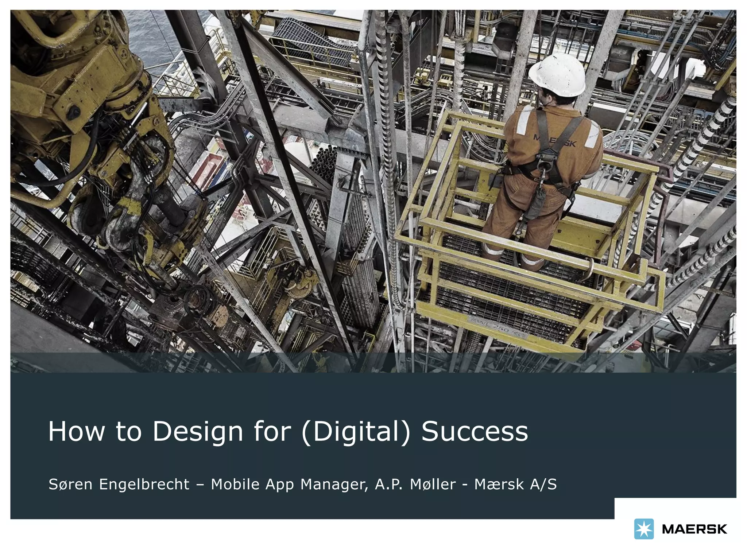Click the word 'How' starting the title
Viewport: 747px width, 560px height.
click(x=77, y=432)
